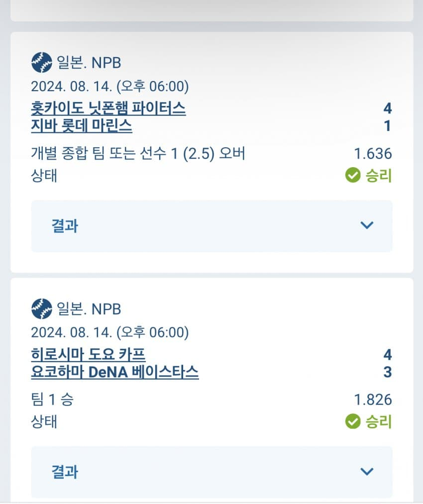Screen dimensions: 423x504
Task: Click the 일본. NPB league label in the Hiroshima card
Action: [89, 309]
